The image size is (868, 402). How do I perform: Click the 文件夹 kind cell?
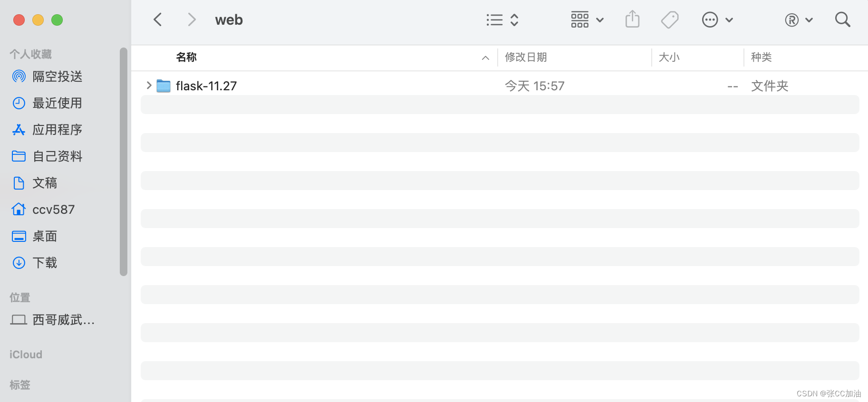[770, 86]
